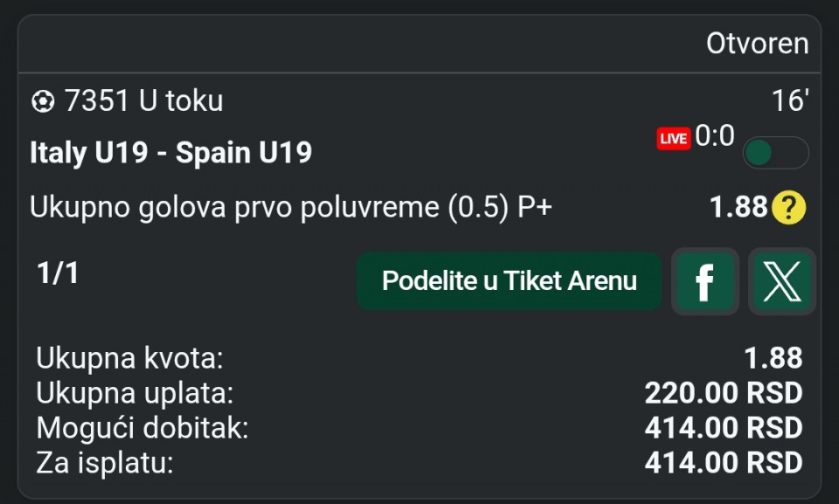This screenshot has height=504, width=839.
Task: Select the 0:0 live score
Action: pos(714,137)
